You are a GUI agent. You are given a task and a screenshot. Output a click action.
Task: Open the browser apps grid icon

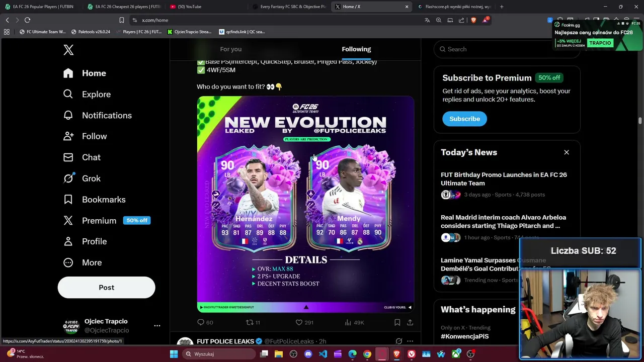7,32
